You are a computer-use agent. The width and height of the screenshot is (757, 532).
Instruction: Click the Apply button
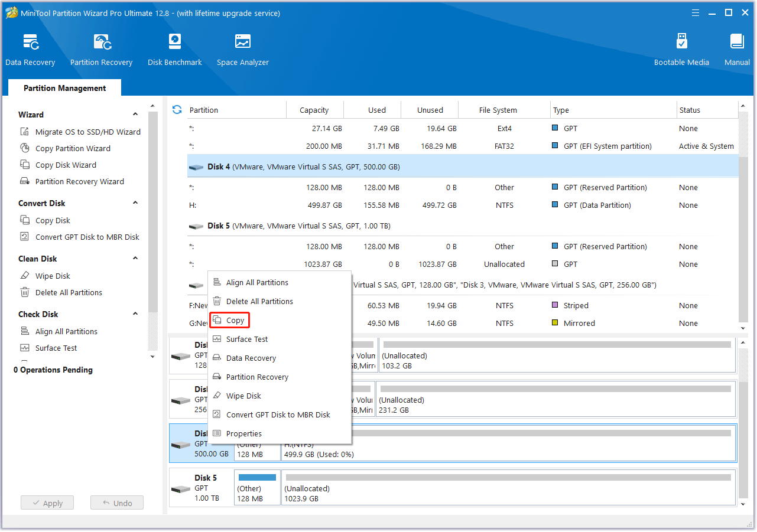coord(47,503)
